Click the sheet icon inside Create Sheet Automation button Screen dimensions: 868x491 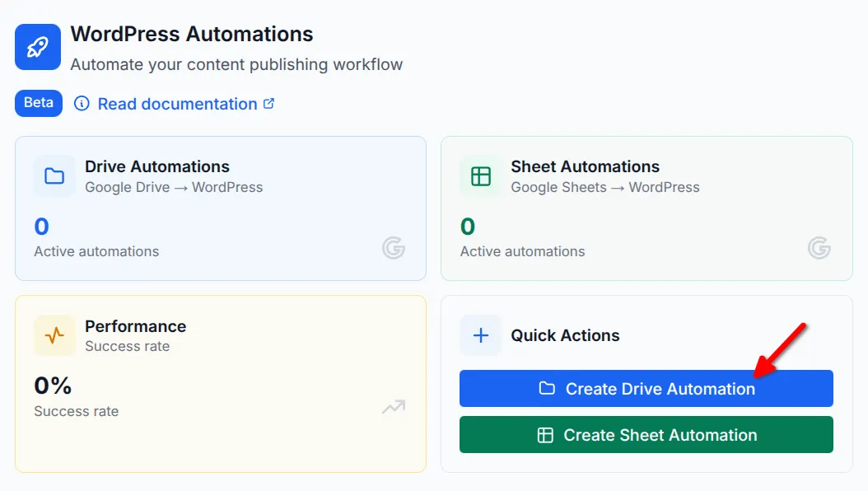tap(546, 434)
